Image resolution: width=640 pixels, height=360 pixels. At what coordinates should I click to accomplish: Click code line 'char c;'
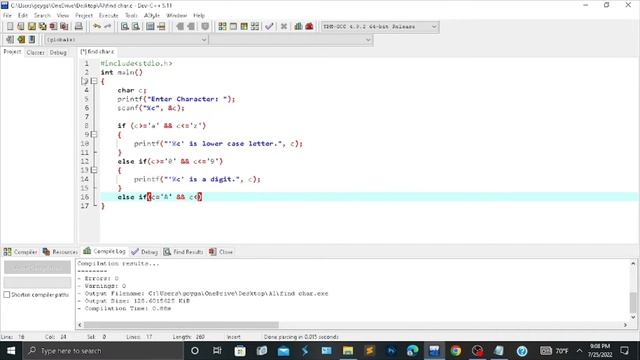(x=132, y=90)
